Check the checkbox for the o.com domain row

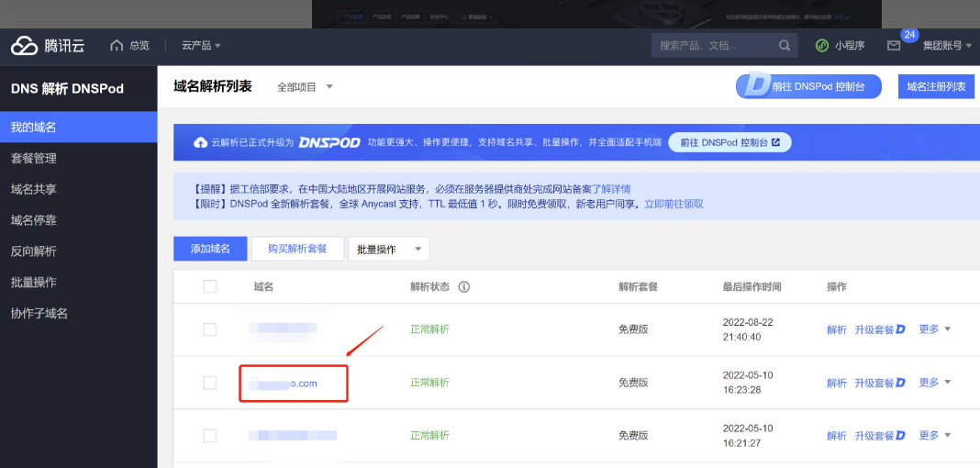[210, 383]
